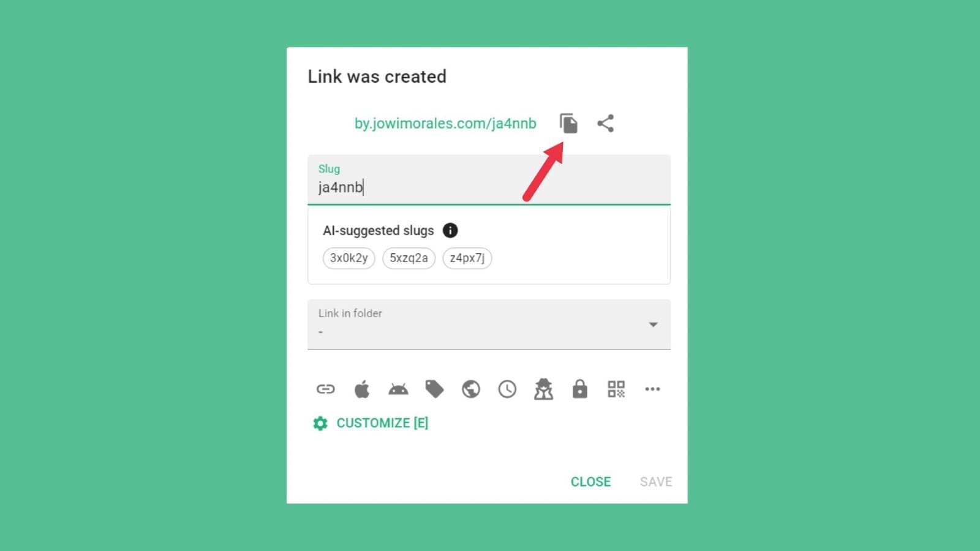This screenshot has width=980, height=551.
Task: Click the Slug input field
Action: click(x=489, y=180)
